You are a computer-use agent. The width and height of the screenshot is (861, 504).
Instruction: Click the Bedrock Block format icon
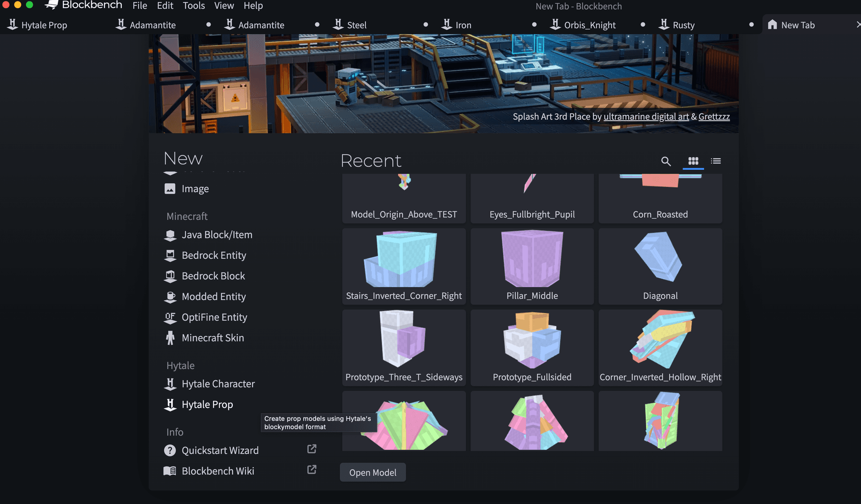[170, 276]
